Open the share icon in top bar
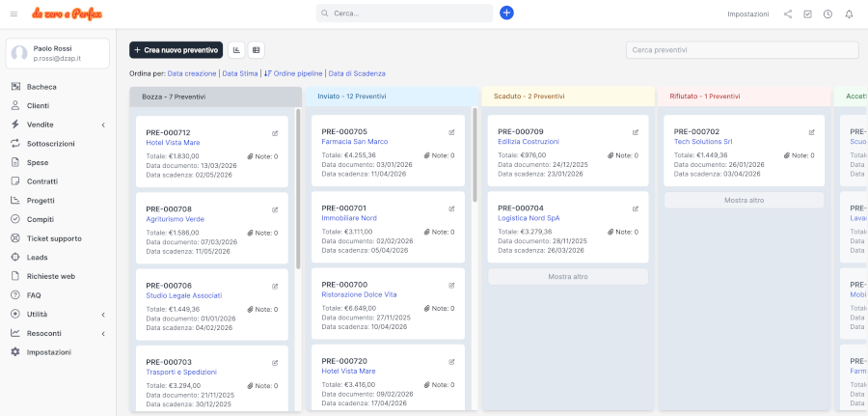 pyautogui.click(x=788, y=14)
